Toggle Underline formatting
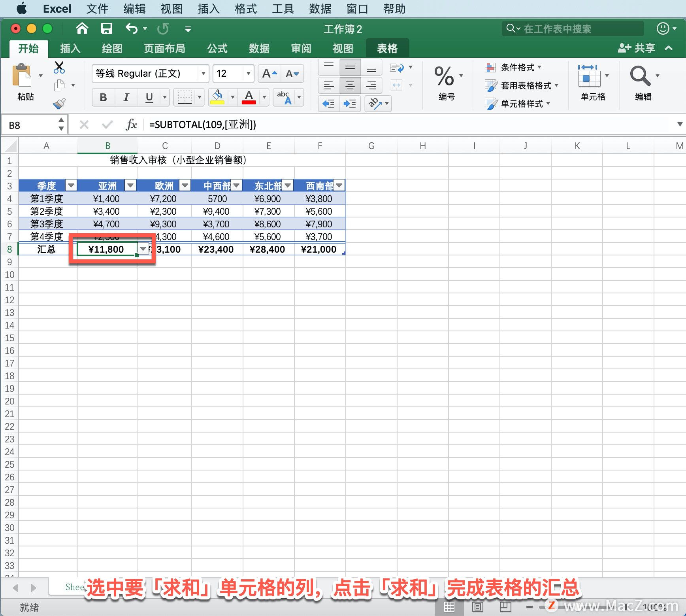Viewport: 686px width, 616px height. pyautogui.click(x=149, y=97)
